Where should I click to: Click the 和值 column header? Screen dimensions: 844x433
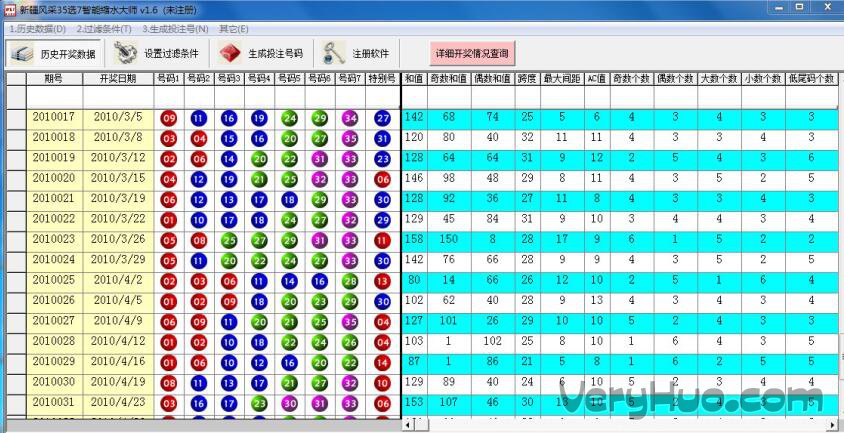pyautogui.click(x=414, y=79)
